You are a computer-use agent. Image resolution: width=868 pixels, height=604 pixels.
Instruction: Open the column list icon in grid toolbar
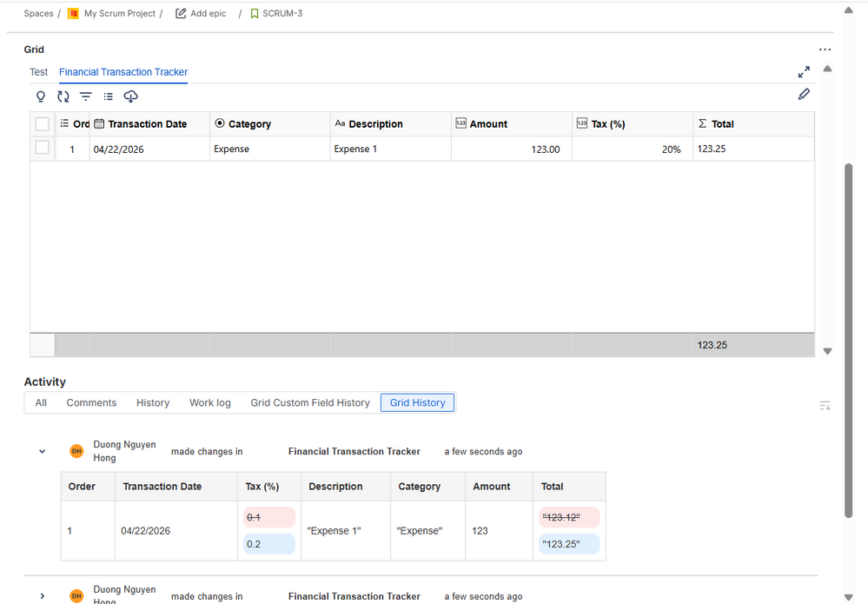[108, 96]
